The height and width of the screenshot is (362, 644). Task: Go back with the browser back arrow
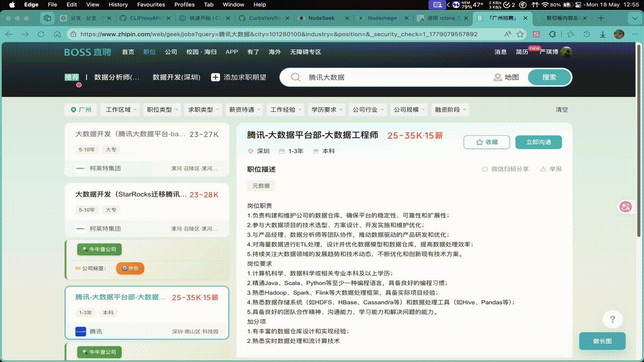pos(9,34)
